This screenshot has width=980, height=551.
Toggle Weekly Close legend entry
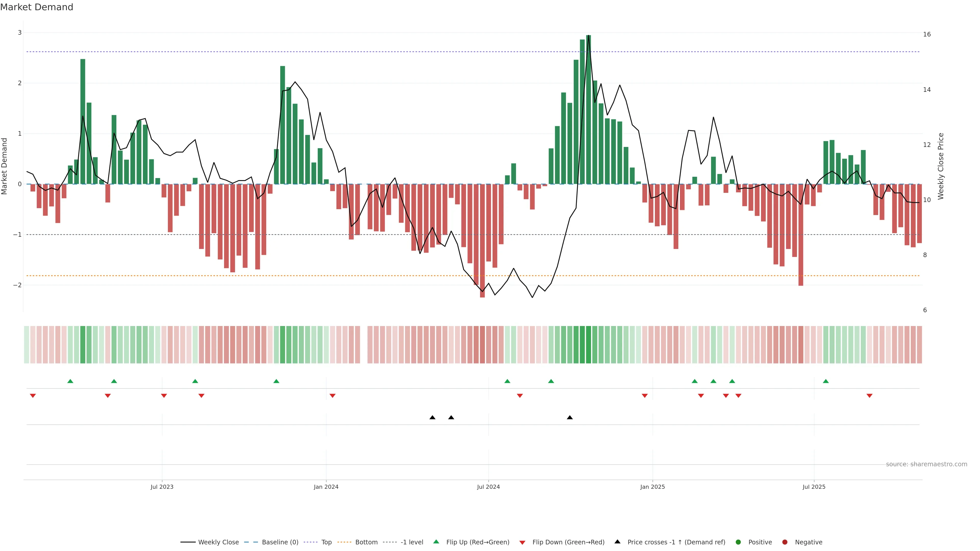[218, 542]
